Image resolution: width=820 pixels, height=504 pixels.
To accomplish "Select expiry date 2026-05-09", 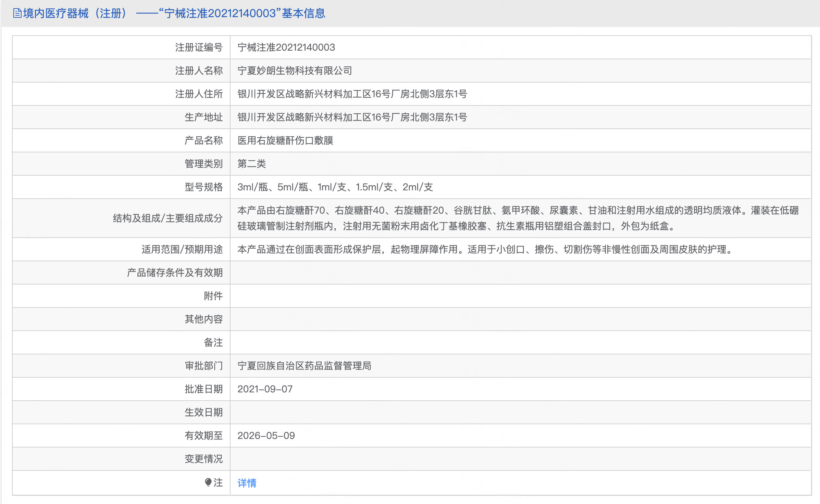I will [x=266, y=436].
